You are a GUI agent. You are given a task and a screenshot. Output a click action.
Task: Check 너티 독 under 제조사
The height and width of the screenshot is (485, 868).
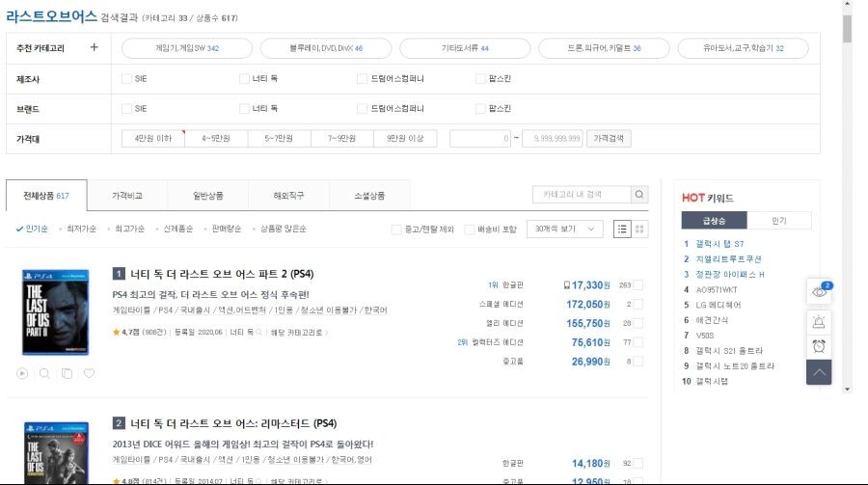pos(244,79)
